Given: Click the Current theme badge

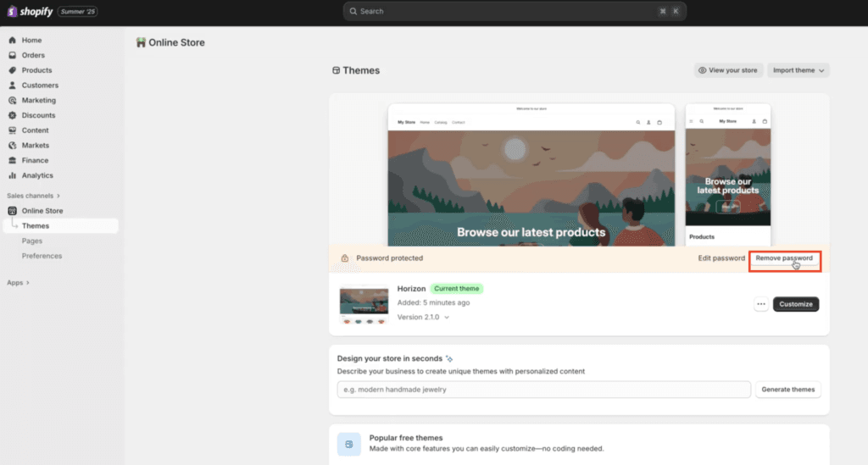Looking at the screenshot, I should (x=457, y=289).
